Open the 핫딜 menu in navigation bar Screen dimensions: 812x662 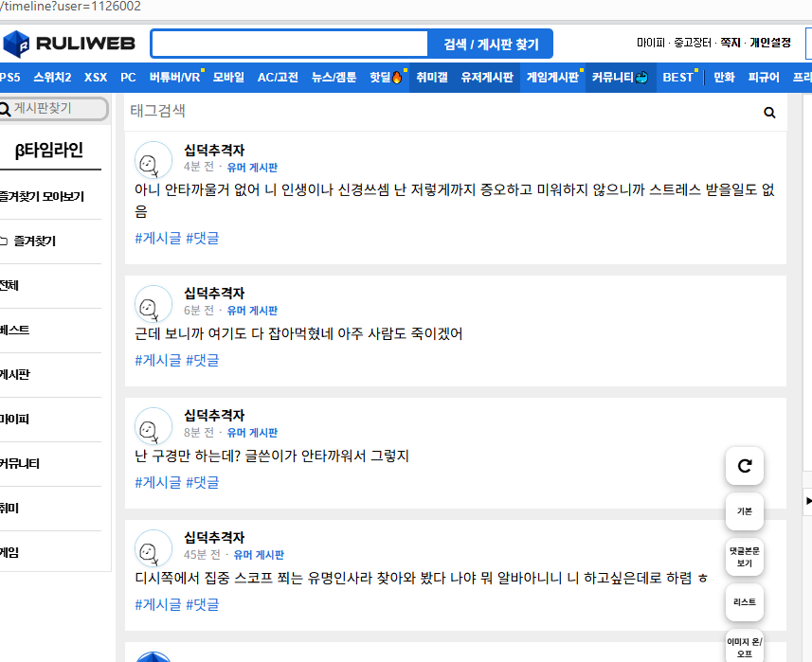(x=387, y=77)
